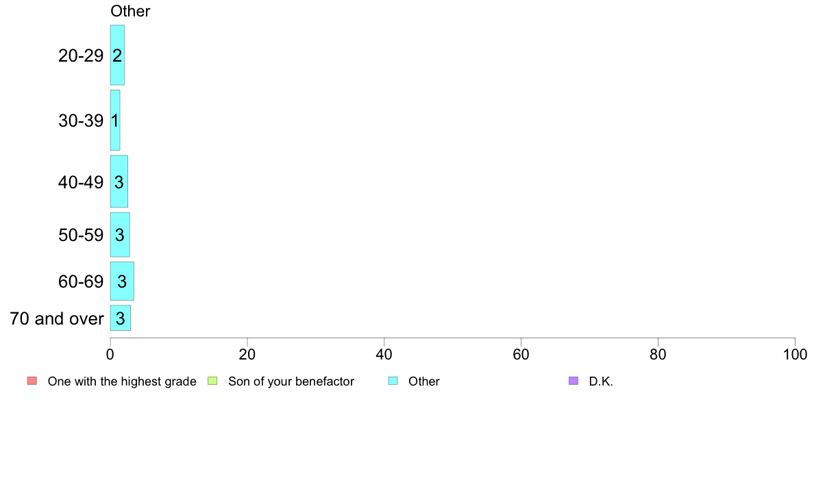Select the 60-69 bar
This screenshot has width=814, height=504.
click(122, 281)
